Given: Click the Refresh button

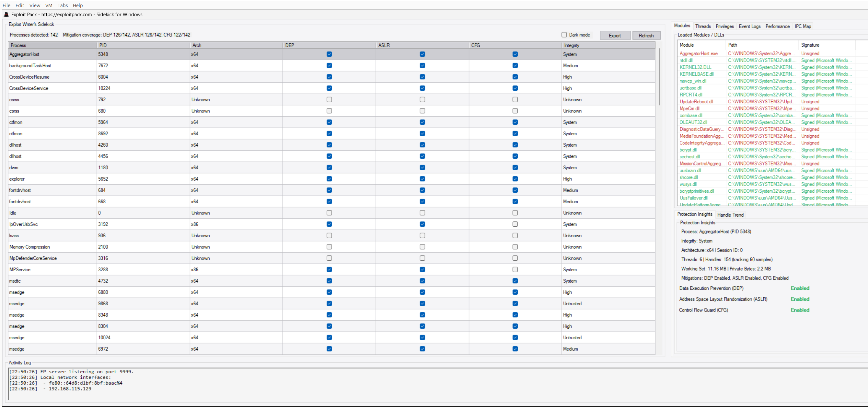Looking at the screenshot, I should tap(646, 35).
